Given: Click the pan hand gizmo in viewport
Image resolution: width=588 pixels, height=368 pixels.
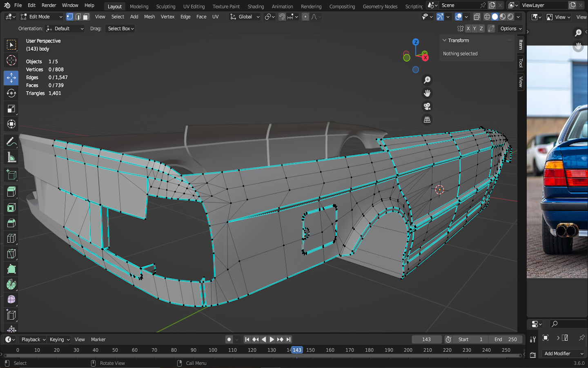Looking at the screenshot, I should click(x=427, y=93).
